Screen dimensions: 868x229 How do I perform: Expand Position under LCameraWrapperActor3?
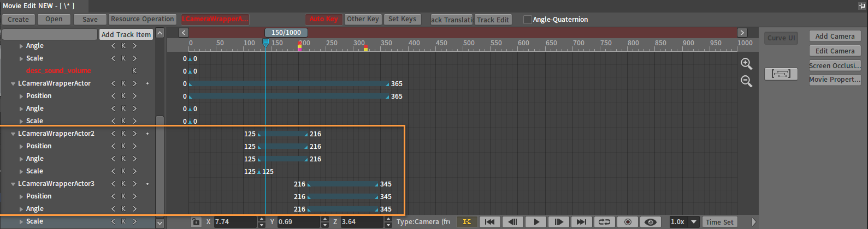coord(21,196)
